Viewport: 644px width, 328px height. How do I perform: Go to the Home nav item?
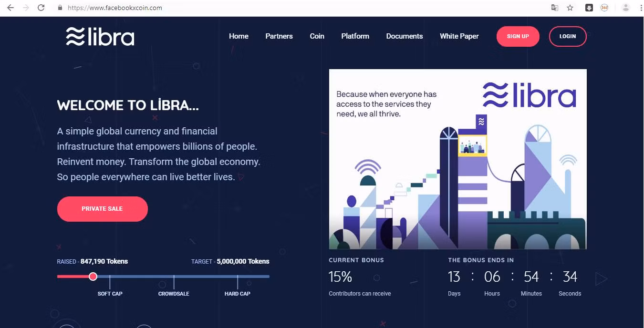239,36
